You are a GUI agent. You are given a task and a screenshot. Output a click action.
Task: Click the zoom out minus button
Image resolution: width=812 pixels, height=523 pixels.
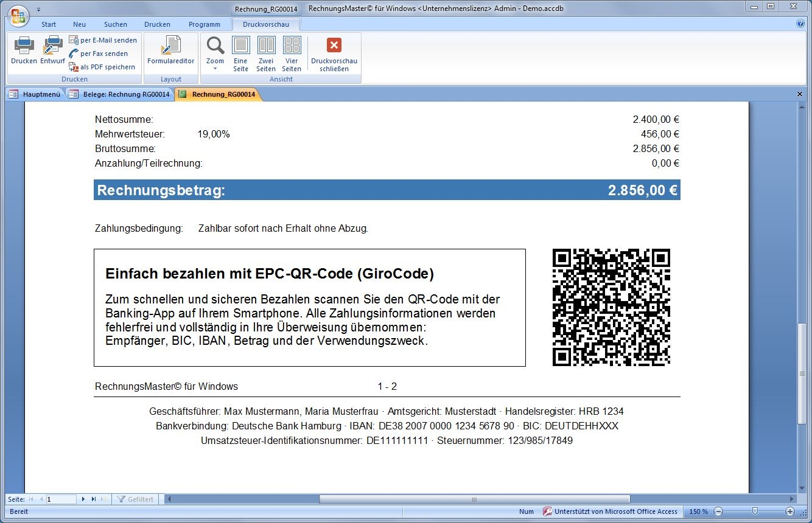(x=718, y=511)
